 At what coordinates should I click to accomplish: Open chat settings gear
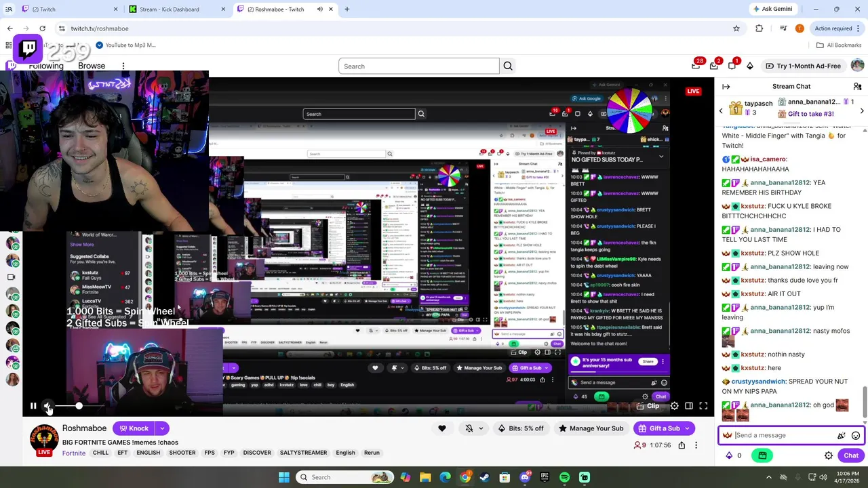[829, 455]
